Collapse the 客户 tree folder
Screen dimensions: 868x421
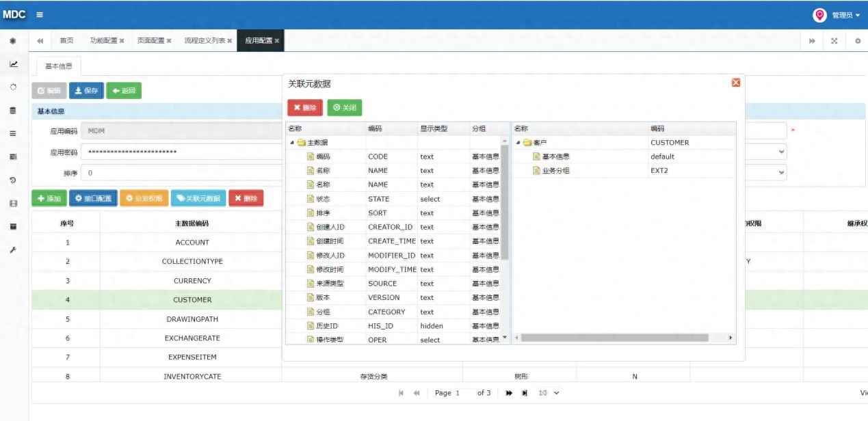(518, 143)
